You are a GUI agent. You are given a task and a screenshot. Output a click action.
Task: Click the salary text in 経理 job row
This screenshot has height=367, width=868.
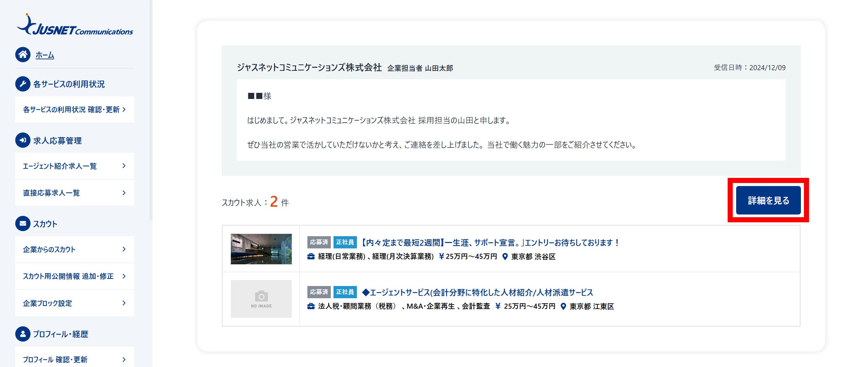click(471, 257)
